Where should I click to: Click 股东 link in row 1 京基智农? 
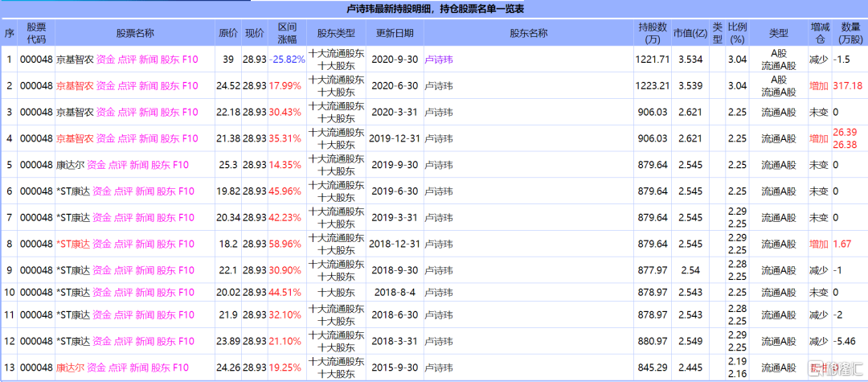tap(170, 60)
